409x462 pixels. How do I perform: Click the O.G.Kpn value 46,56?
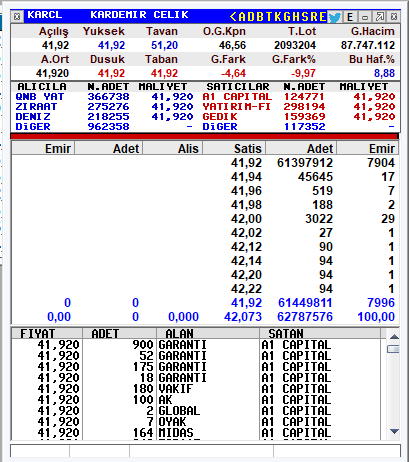click(x=232, y=45)
